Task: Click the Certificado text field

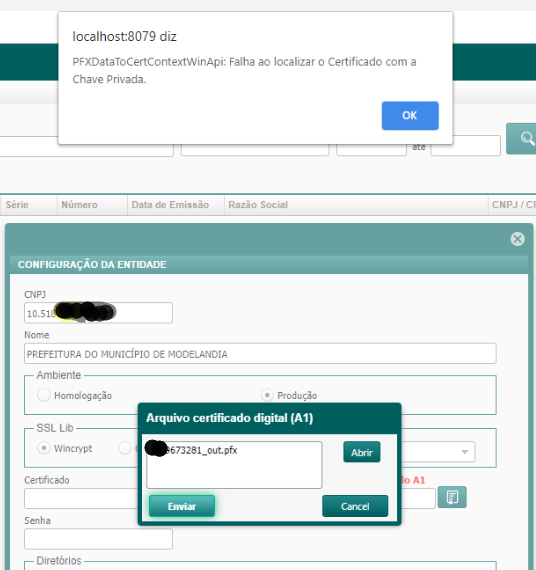Action: point(81,498)
